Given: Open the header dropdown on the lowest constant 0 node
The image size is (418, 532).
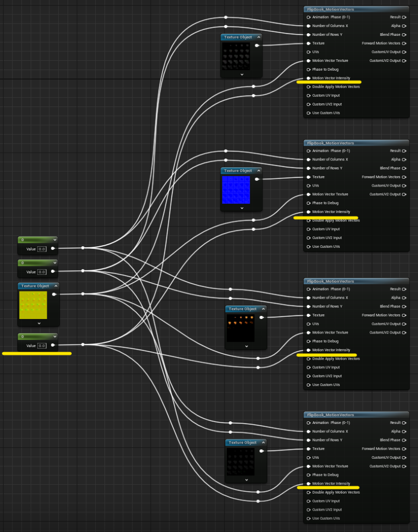Looking at the screenshot, I should [55, 337].
